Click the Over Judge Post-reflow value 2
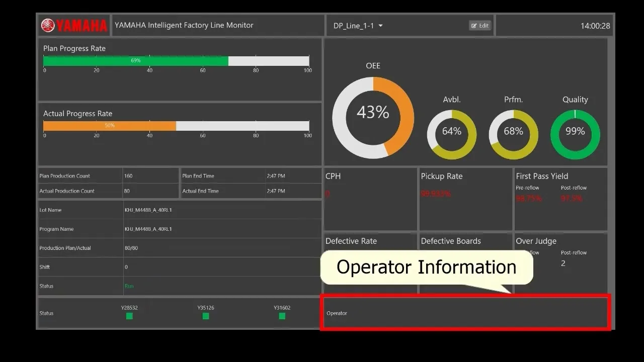The height and width of the screenshot is (362, 644). 563,263
